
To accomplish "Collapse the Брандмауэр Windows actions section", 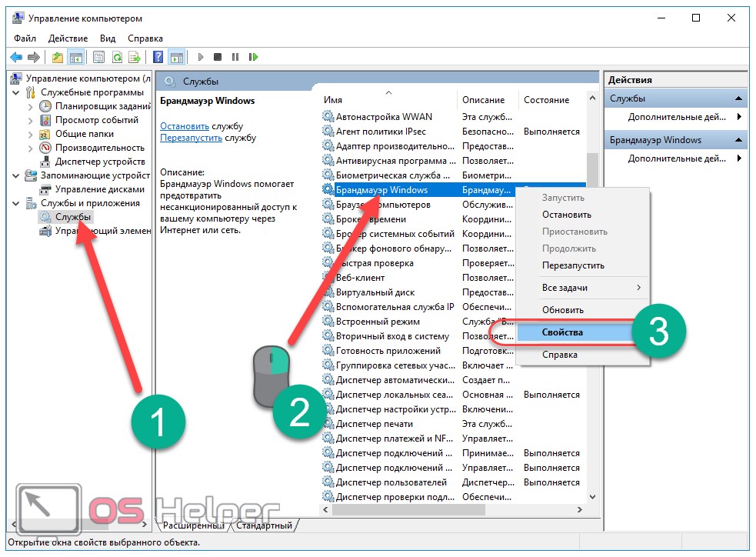I will (738, 140).
